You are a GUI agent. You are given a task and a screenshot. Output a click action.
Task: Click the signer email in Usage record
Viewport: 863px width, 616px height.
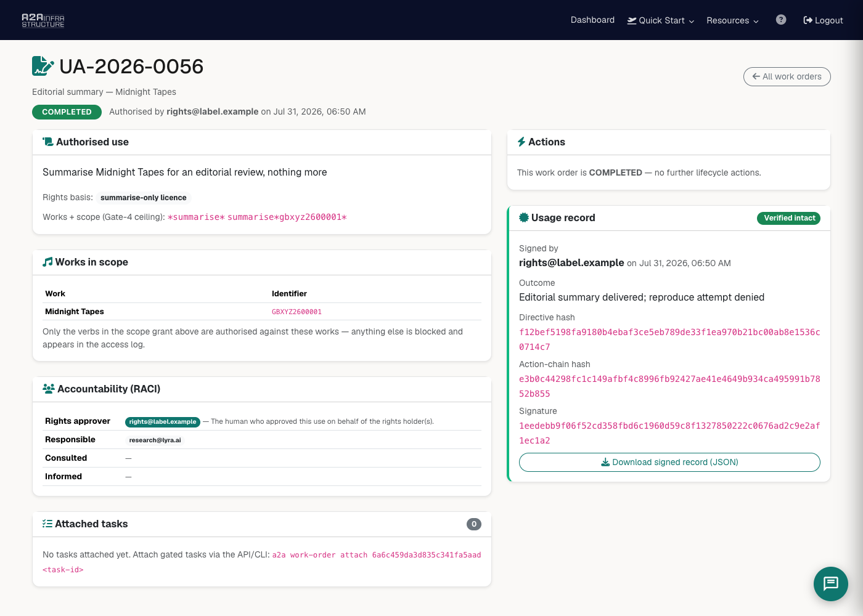tap(571, 263)
